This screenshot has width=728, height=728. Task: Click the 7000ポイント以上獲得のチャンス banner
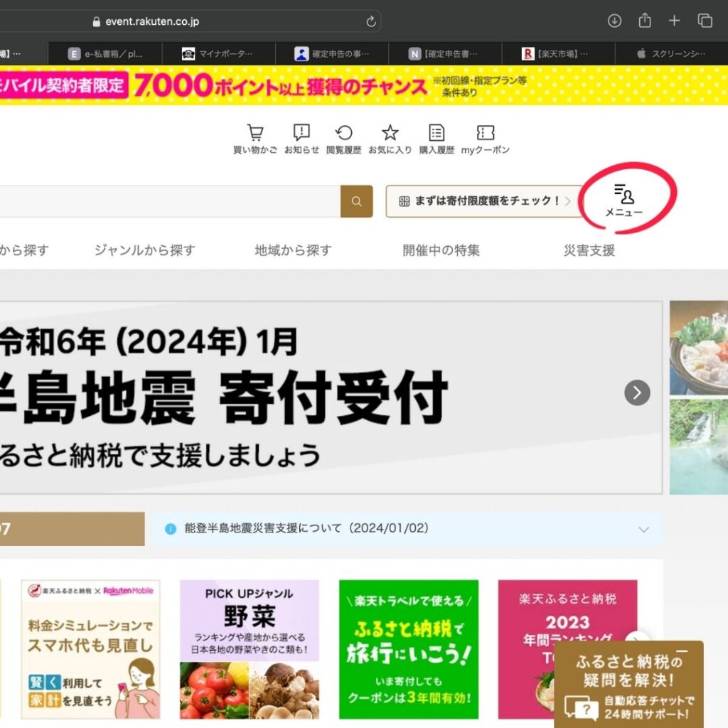364,85
